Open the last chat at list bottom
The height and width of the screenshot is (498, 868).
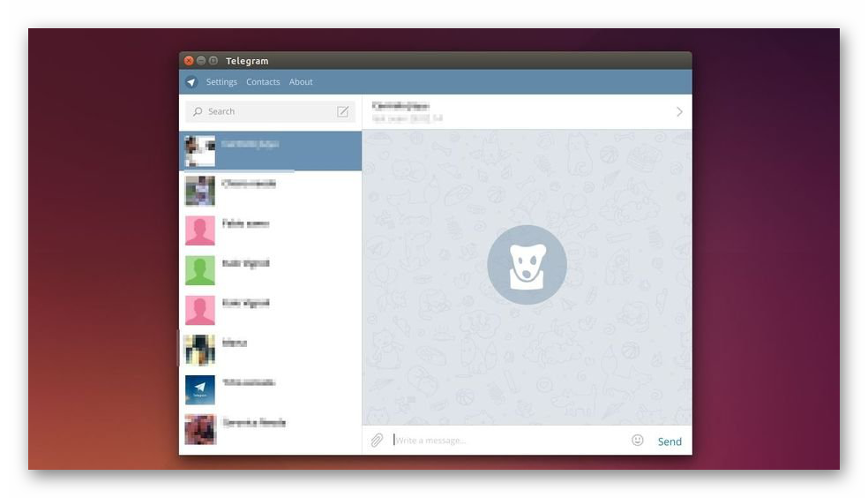pos(270,428)
